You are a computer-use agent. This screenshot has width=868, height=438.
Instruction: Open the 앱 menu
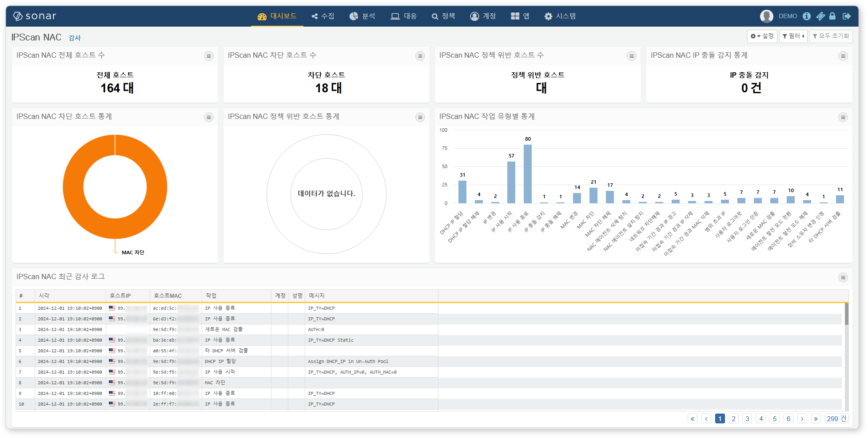[x=520, y=16]
